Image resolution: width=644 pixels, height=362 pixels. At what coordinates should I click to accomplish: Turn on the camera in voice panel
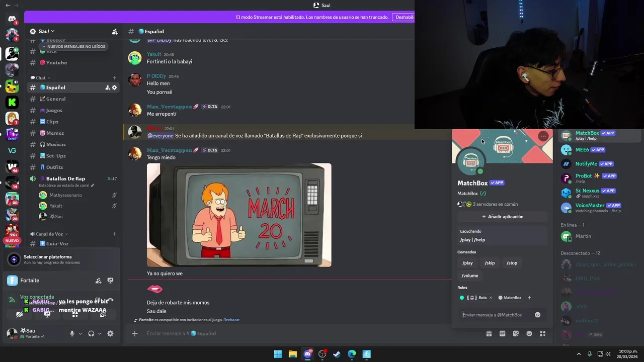pos(20,314)
